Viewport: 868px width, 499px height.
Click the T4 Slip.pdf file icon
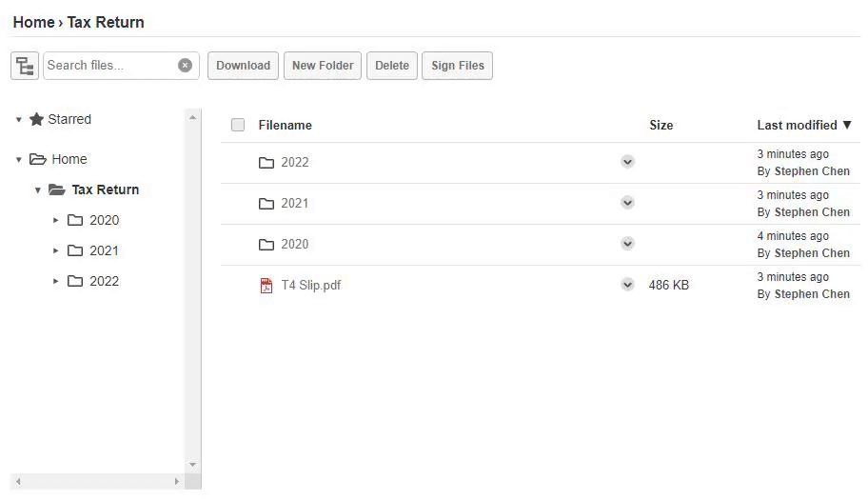pos(266,285)
